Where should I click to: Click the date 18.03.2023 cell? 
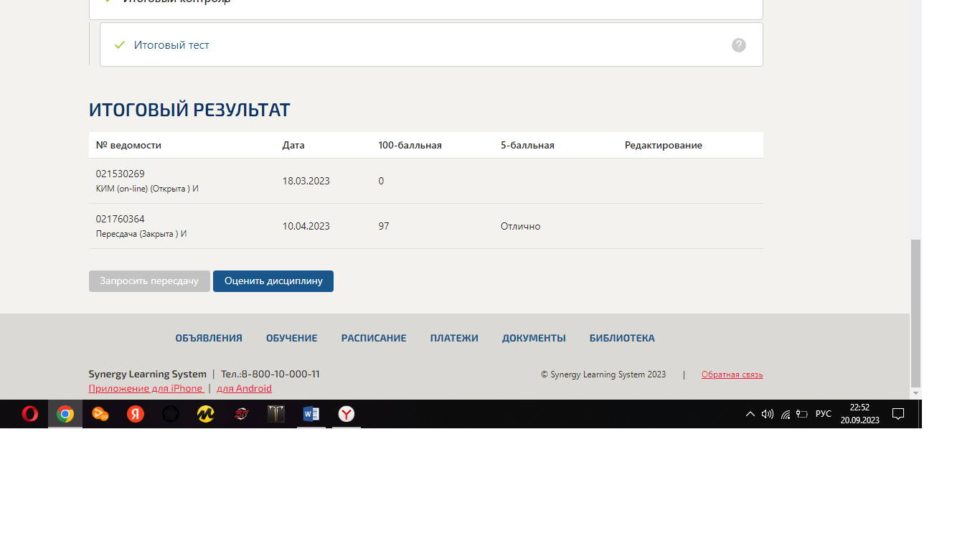click(x=306, y=181)
